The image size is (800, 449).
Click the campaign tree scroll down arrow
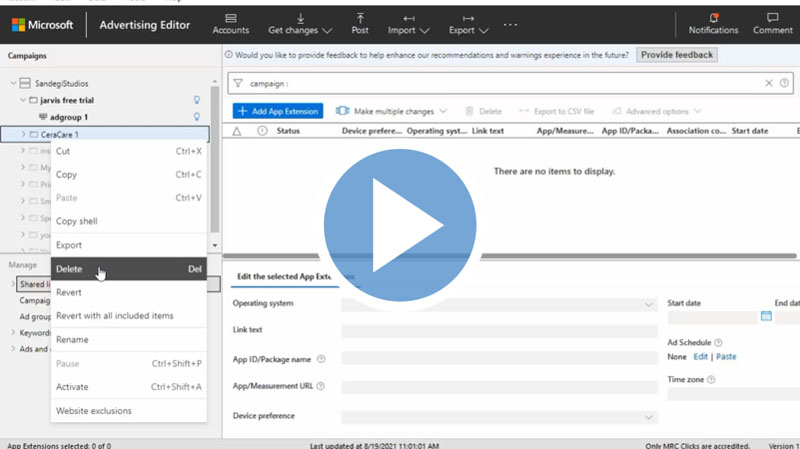(215, 245)
